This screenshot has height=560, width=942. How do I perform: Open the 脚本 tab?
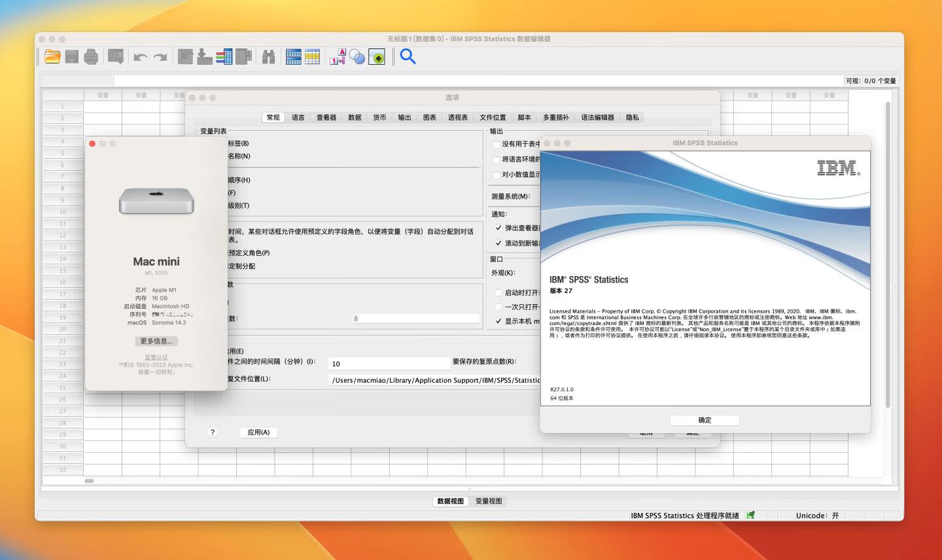pyautogui.click(x=525, y=117)
